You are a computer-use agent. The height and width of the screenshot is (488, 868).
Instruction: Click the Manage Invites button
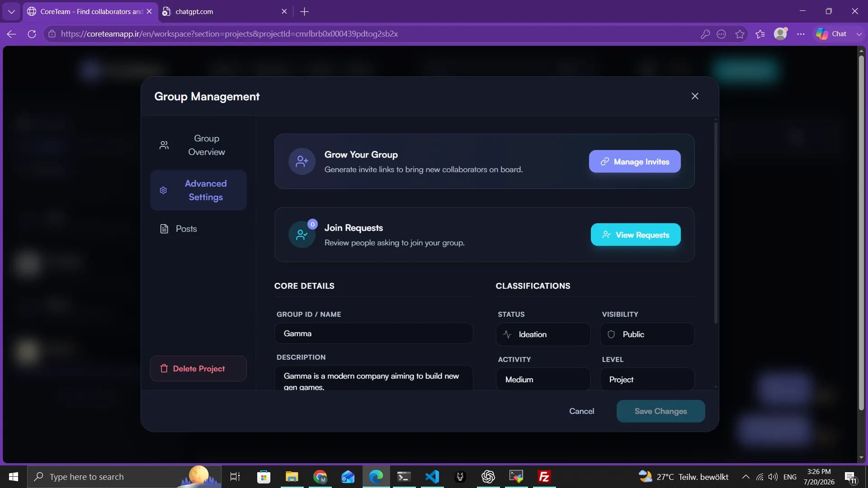(635, 161)
